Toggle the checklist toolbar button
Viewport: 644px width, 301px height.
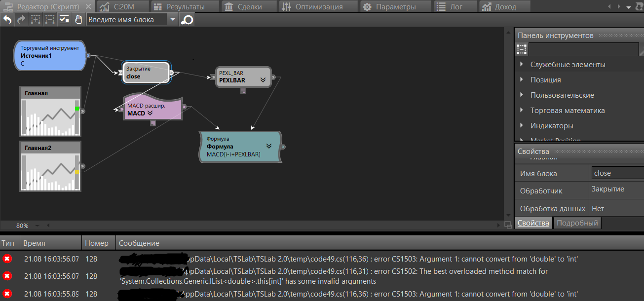click(x=64, y=20)
